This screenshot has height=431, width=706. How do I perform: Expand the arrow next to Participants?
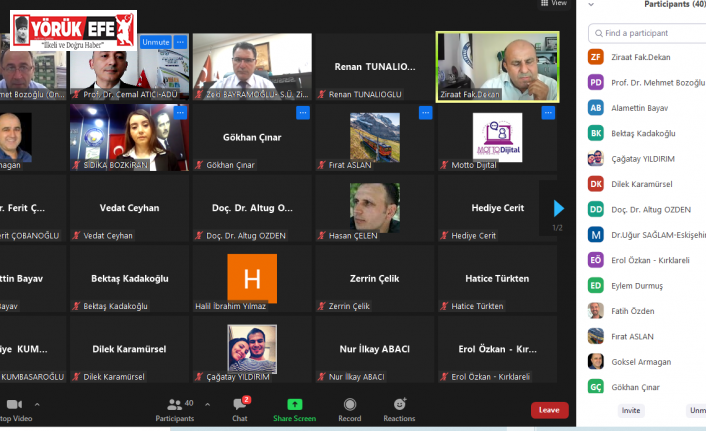207,404
